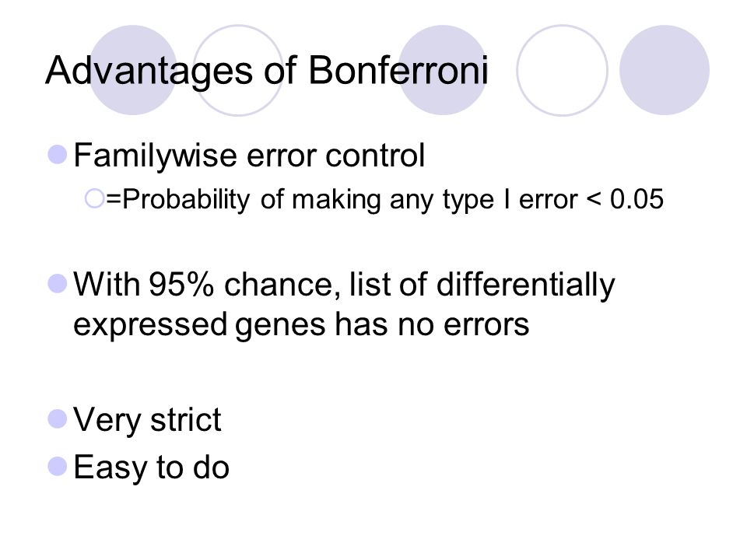The height and width of the screenshot is (560, 747).
Task: Select the Easy to do text
Action: (152, 467)
